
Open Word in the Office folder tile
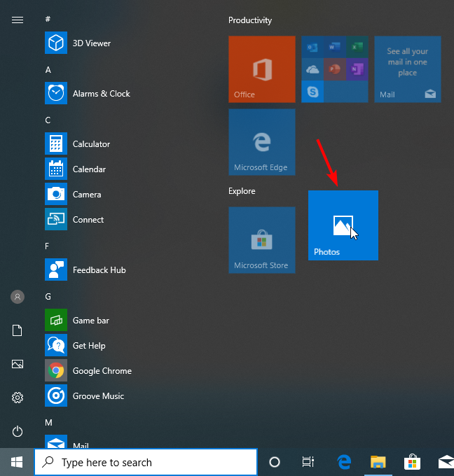[335, 47]
